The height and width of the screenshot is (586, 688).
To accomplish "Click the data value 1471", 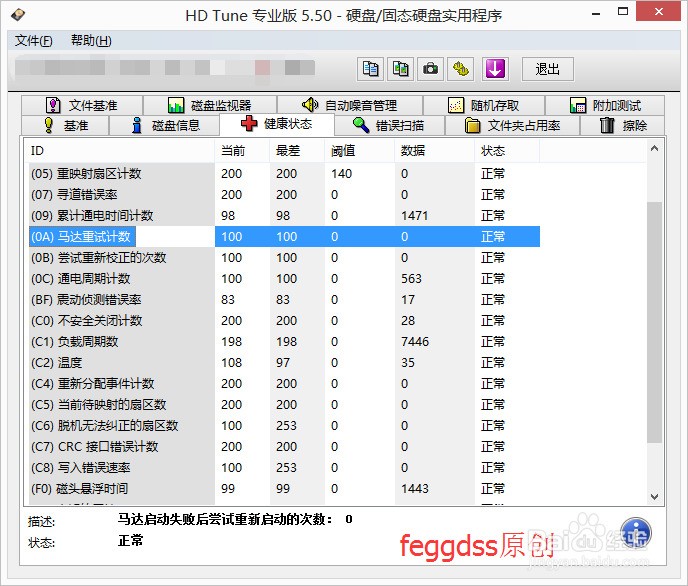I will coord(415,216).
